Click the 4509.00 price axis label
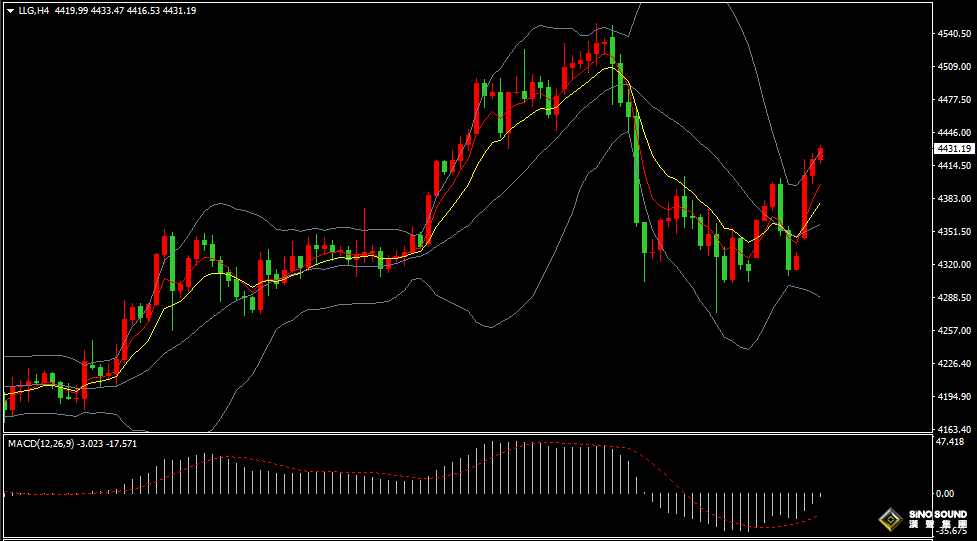Image resolution: width=977 pixels, height=541 pixels. (955, 67)
